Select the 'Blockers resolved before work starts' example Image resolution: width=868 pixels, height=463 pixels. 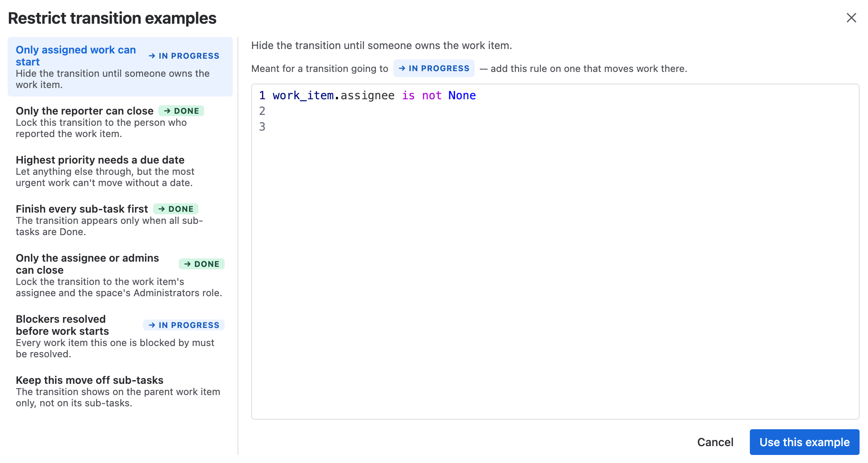coord(120,336)
